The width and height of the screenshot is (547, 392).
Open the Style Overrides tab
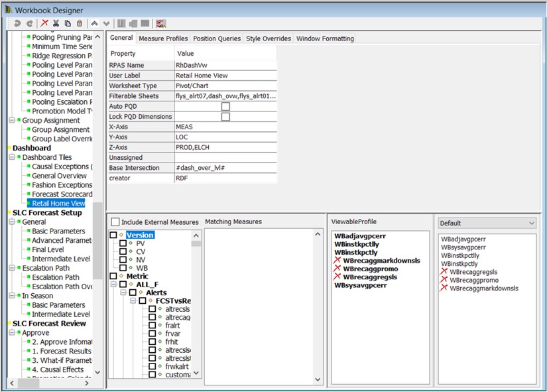pyautogui.click(x=268, y=38)
